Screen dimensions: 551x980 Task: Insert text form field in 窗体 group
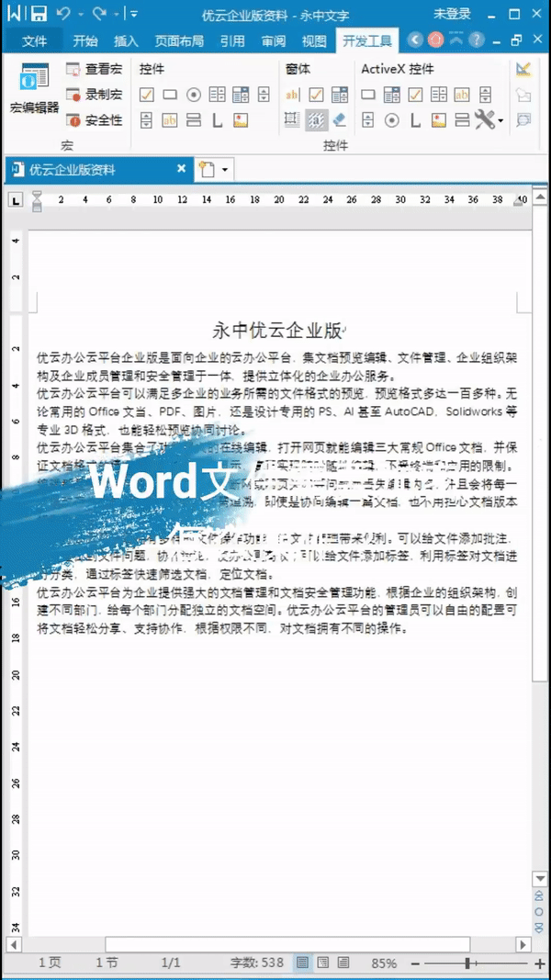(x=292, y=95)
